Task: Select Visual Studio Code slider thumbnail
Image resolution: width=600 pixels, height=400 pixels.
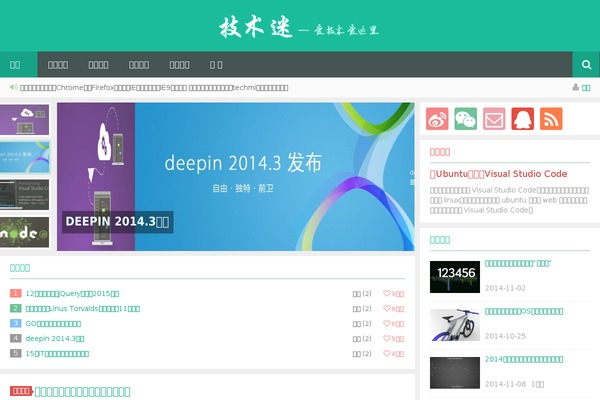Action: click(24, 194)
